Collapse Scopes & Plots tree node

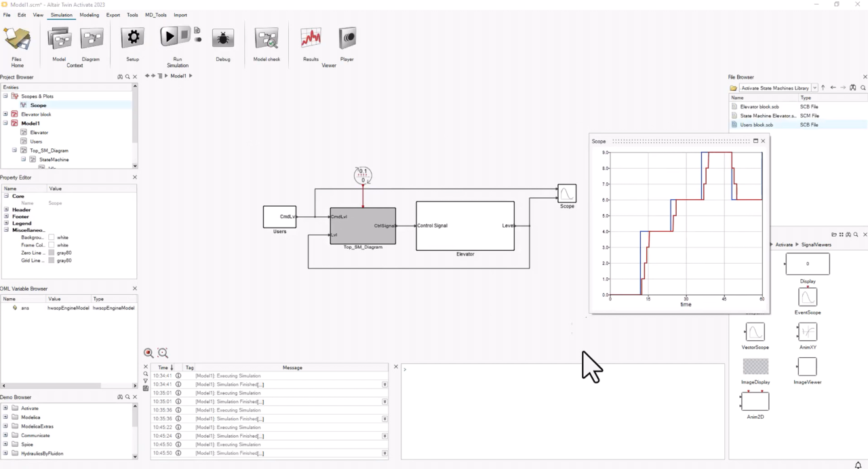pos(5,96)
